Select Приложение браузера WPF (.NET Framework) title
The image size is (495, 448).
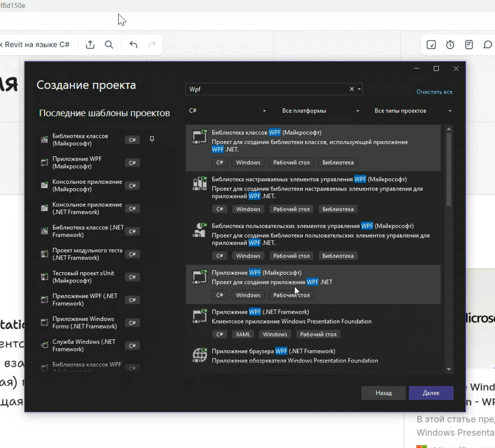[273, 351]
